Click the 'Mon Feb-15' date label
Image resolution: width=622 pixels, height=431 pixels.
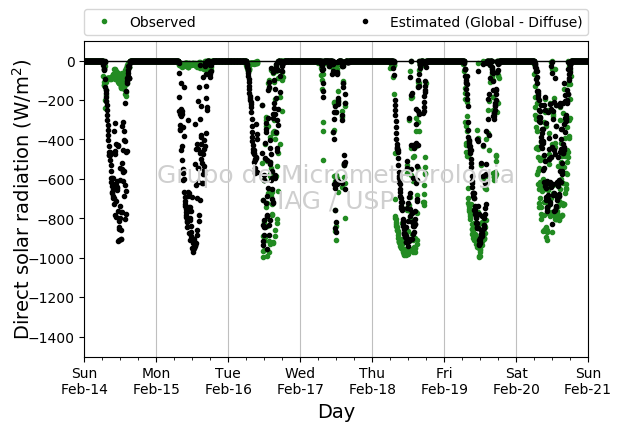(156, 381)
